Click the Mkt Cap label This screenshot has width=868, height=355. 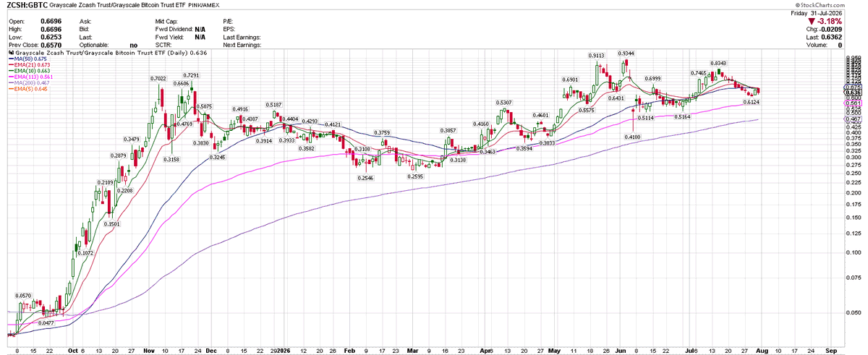pos(168,22)
